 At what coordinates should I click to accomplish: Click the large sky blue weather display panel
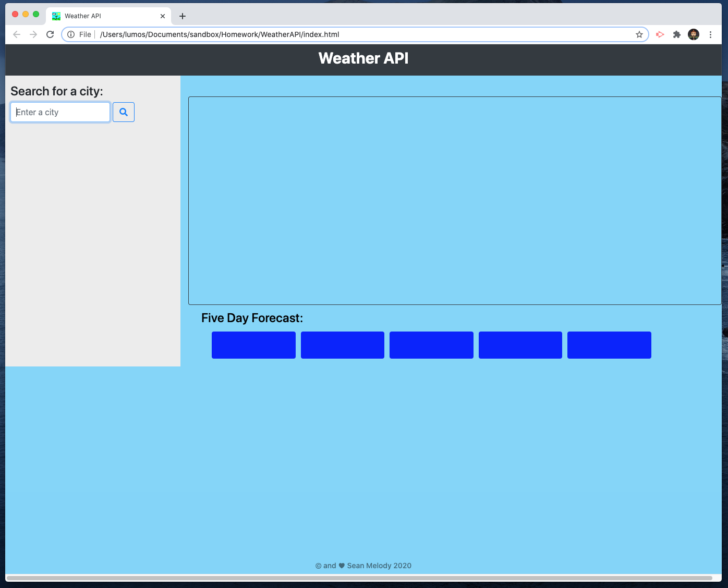(x=455, y=200)
